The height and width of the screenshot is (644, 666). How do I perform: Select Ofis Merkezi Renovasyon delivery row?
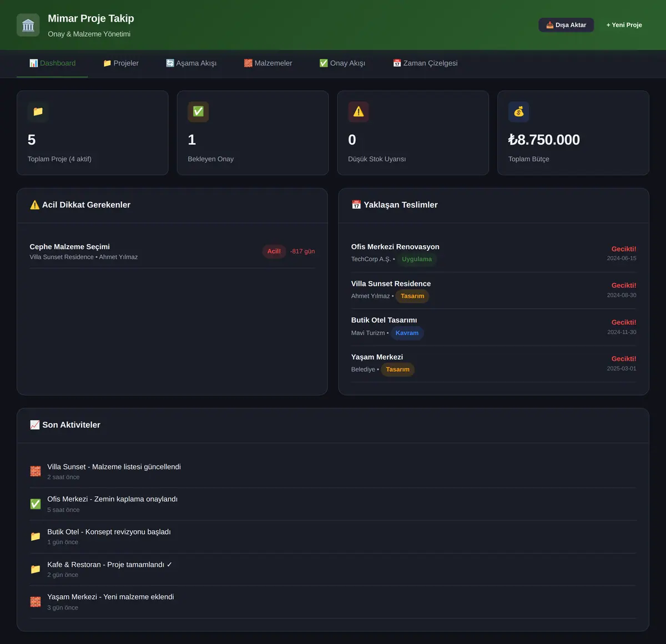pos(494,253)
